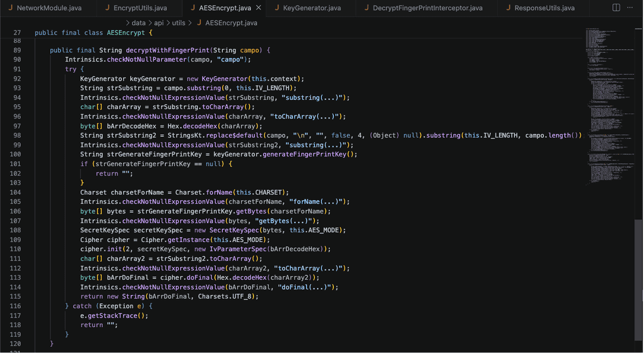Screen dimensions: 644x353
Task: Open the DecryptFingerPrintInterceptor.java tab
Action: [x=428, y=8]
